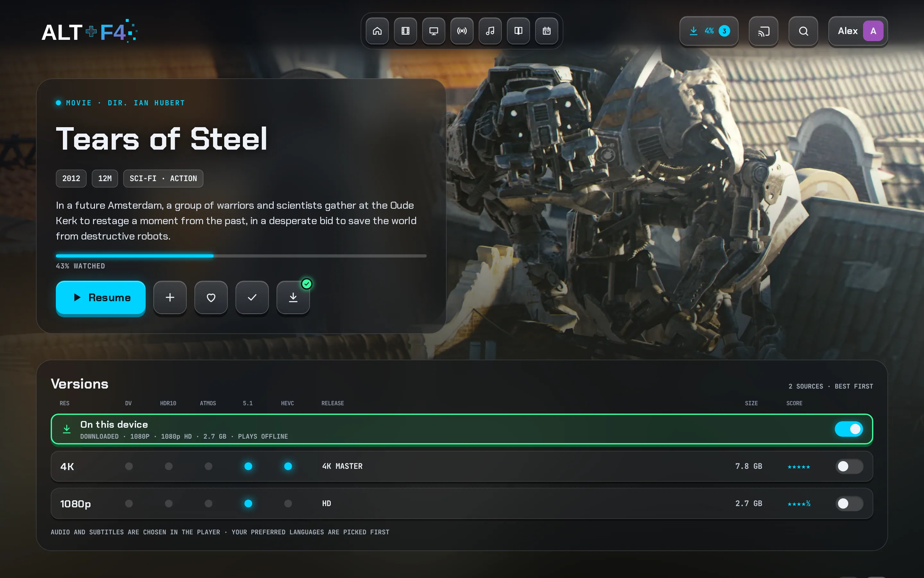This screenshot has height=578, width=924.
Task: Select the 1080p version row label
Action: (76, 504)
